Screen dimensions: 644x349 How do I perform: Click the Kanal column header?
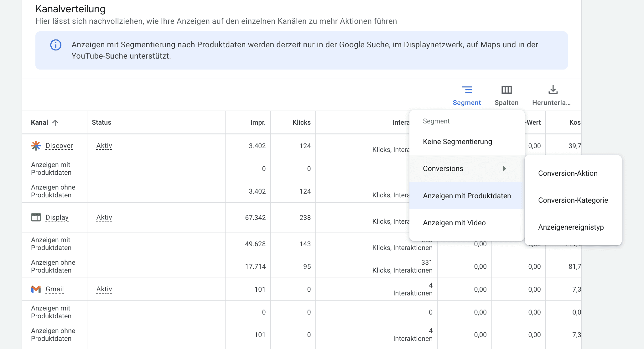pyautogui.click(x=39, y=122)
